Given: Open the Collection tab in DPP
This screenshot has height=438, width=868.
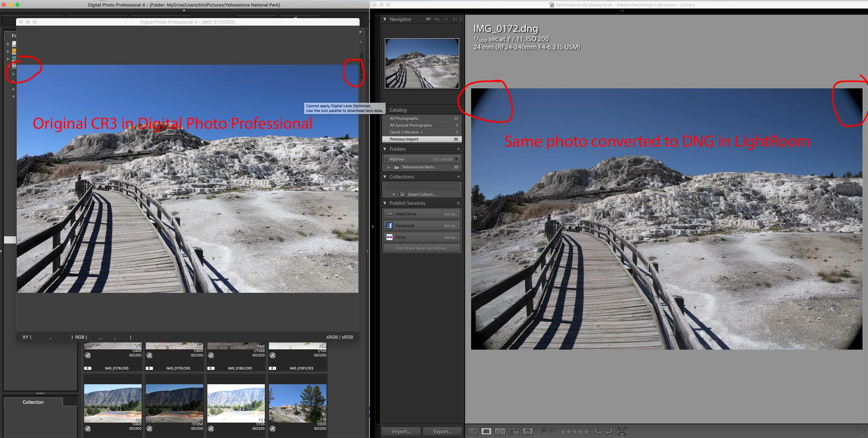Looking at the screenshot, I should pyautogui.click(x=33, y=402).
